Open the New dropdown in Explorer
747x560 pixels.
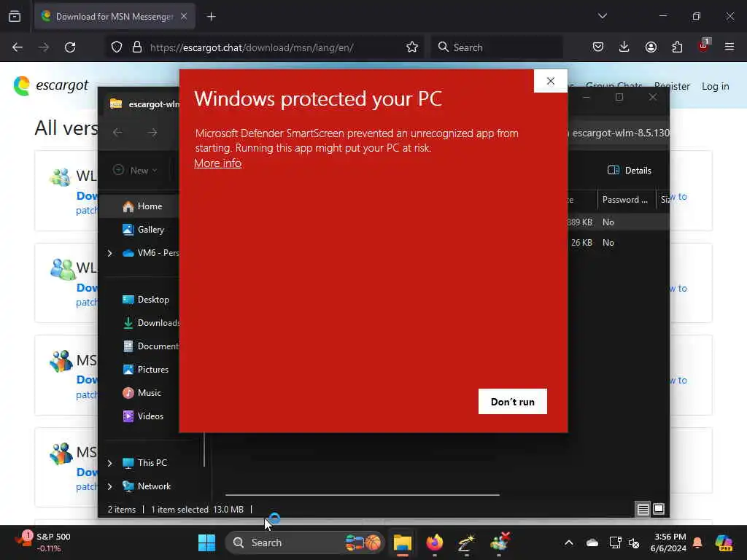[x=135, y=170]
